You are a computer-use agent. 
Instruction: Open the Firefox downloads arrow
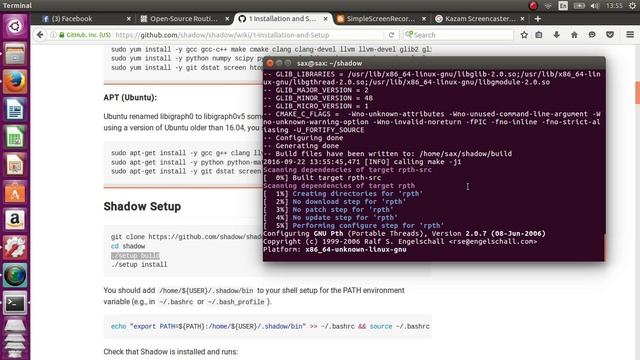pyautogui.click(x=556, y=35)
